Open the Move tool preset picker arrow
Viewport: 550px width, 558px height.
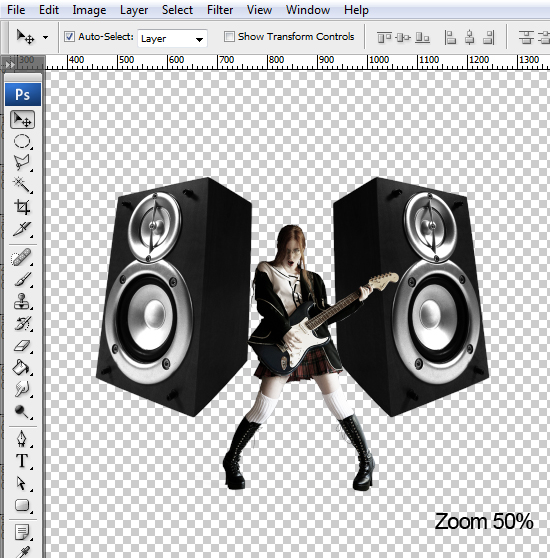click(x=46, y=37)
